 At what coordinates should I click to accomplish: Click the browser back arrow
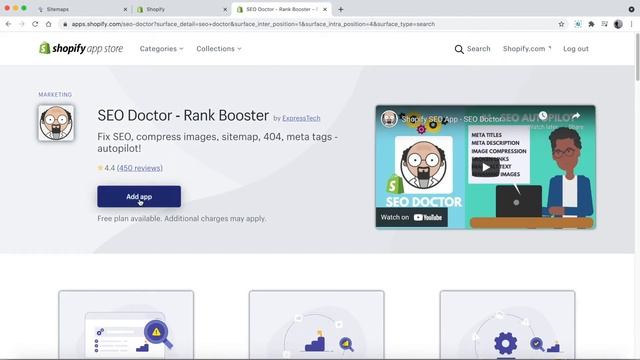[8, 24]
